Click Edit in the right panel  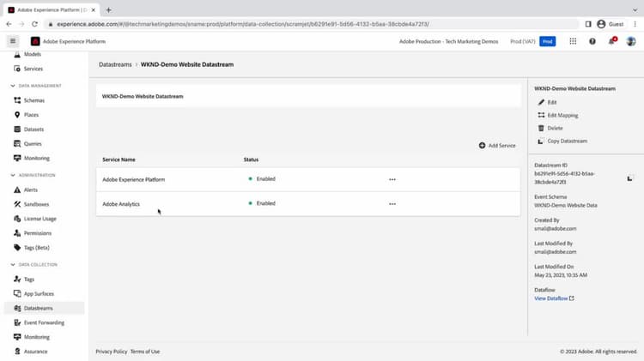coord(547,102)
